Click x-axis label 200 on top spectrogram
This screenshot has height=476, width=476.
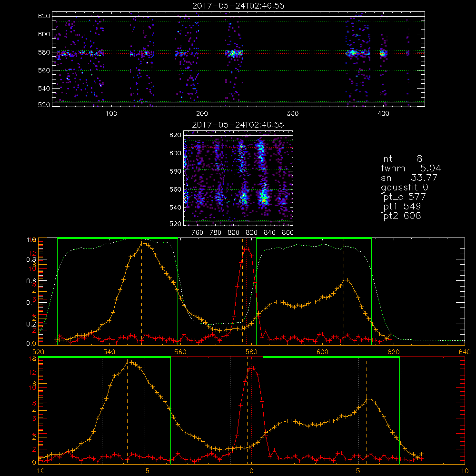[202, 114]
